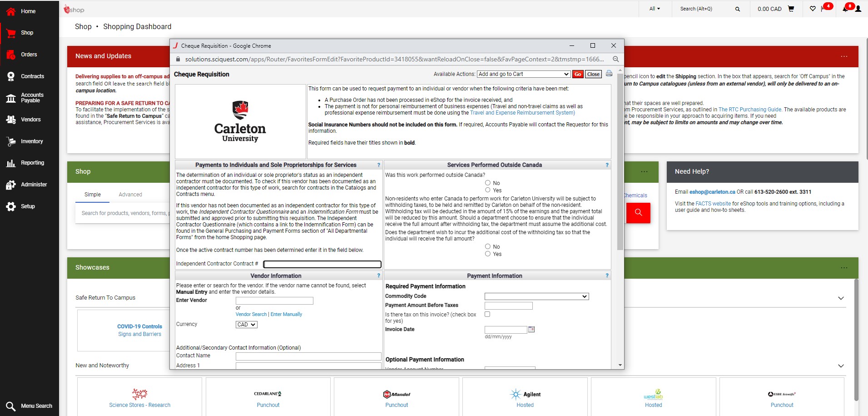Click the printer icon in Cheque Requisition
The width and height of the screenshot is (868, 416).
[x=609, y=74]
